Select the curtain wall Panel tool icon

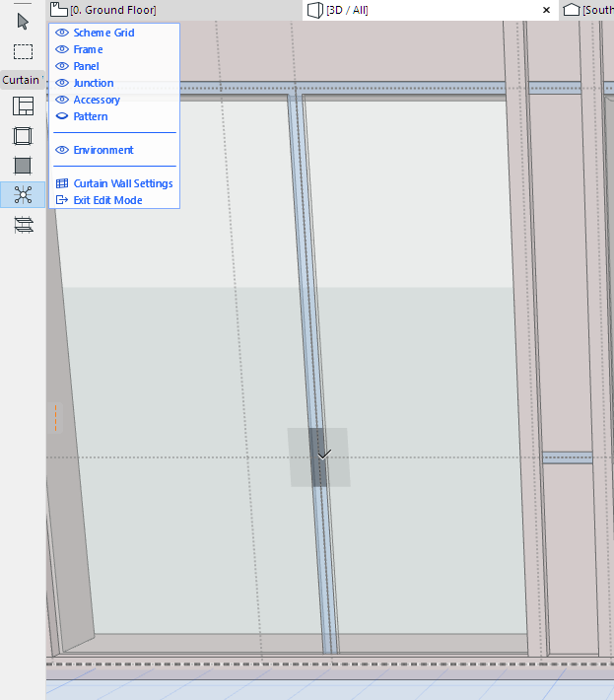[x=23, y=166]
